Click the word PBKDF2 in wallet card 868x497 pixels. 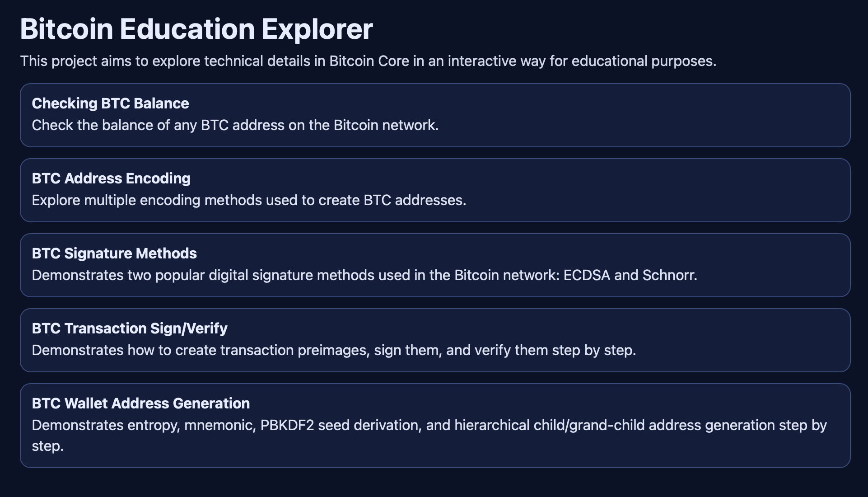pyautogui.click(x=287, y=425)
